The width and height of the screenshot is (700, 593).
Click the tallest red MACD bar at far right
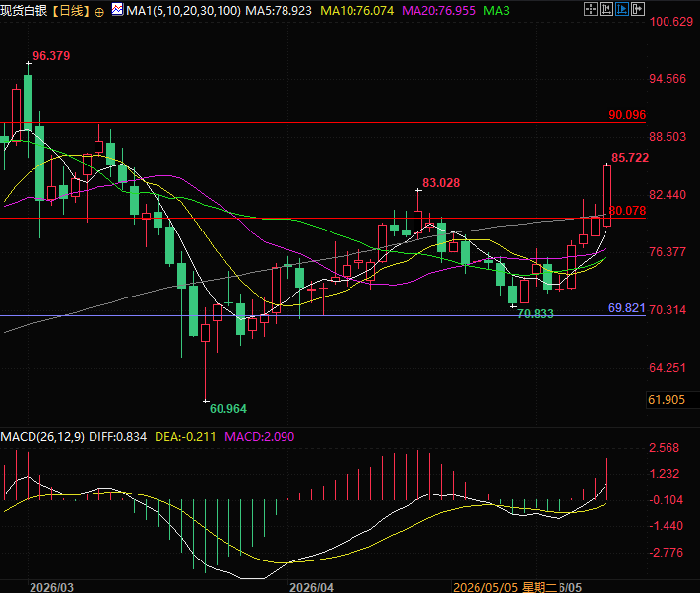(x=606, y=479)
